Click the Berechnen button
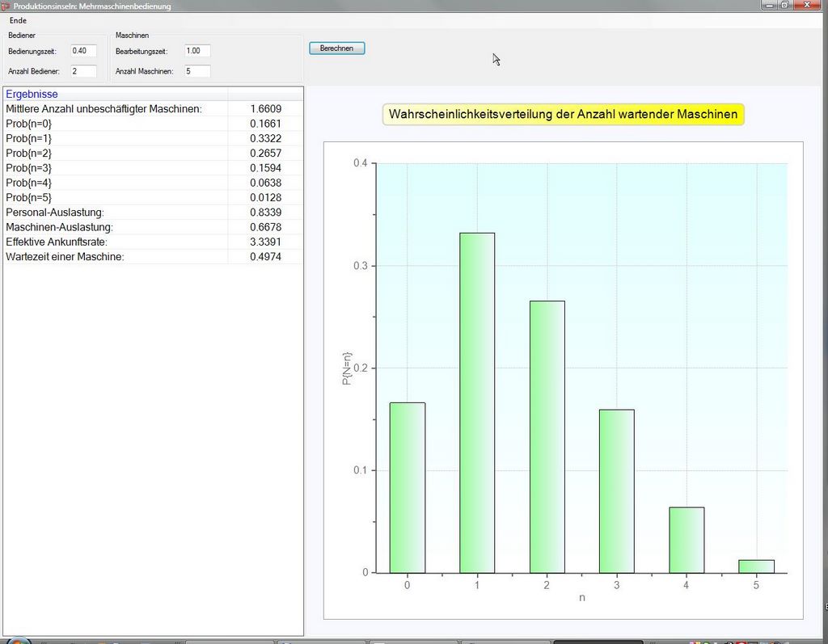Viewport: 828px width, 644px height. pos(336,48)
